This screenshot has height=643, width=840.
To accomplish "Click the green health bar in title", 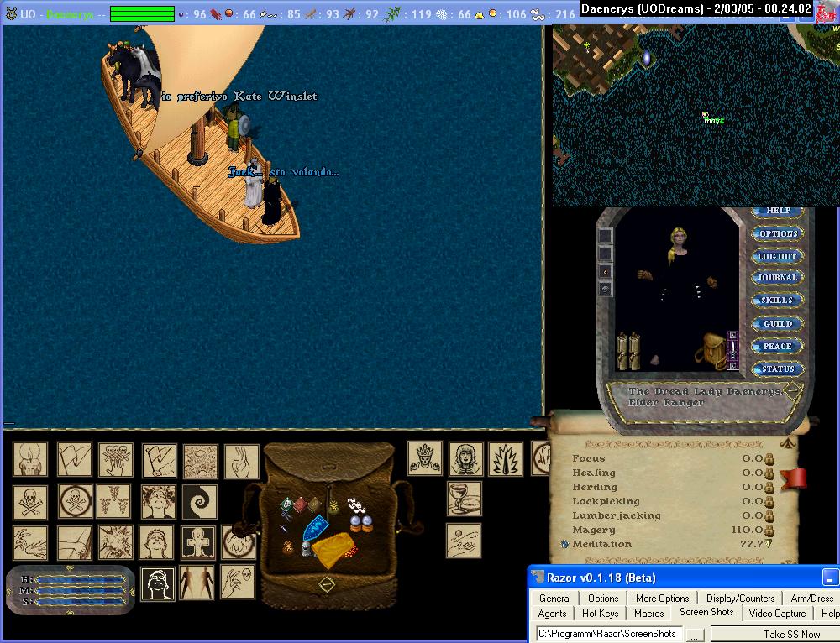I will coord(142,13).
